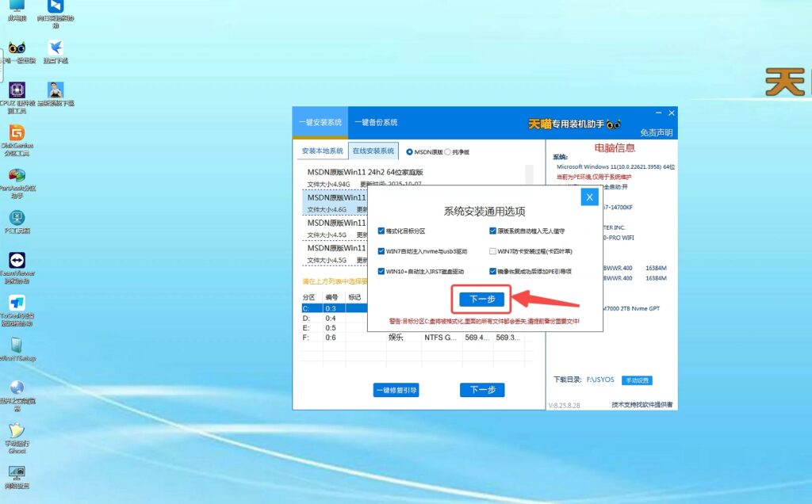Open WinNTSetup desktop shortcut
812x504 pixels.
(x=16, y=346)
